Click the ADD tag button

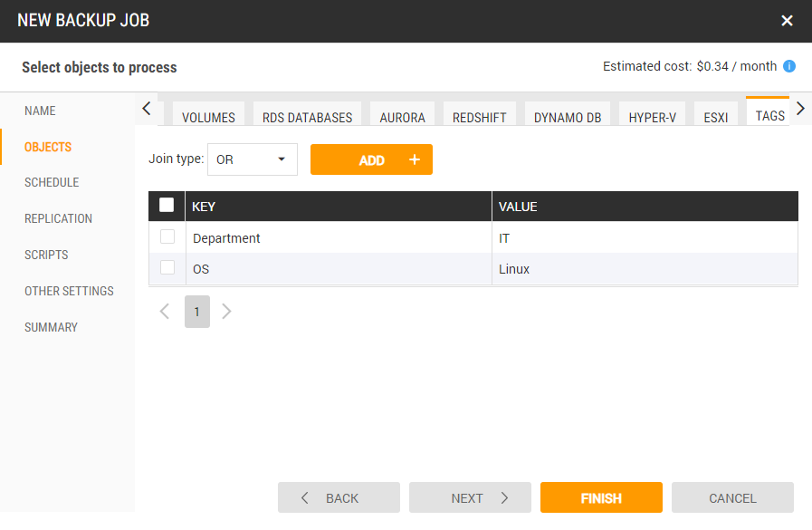pyautogui.click(x=371, y=159)
